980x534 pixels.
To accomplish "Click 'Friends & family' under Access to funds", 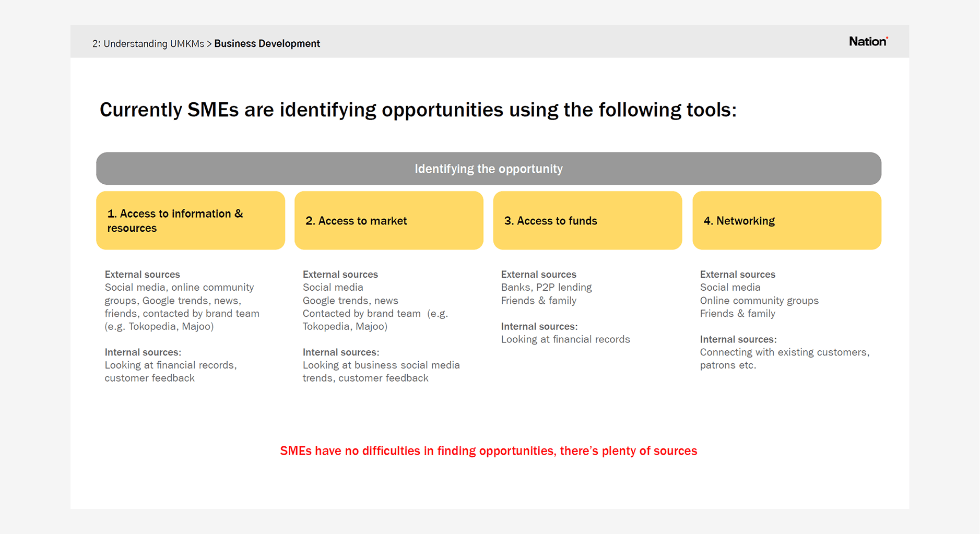I will [x=539, y=301].
